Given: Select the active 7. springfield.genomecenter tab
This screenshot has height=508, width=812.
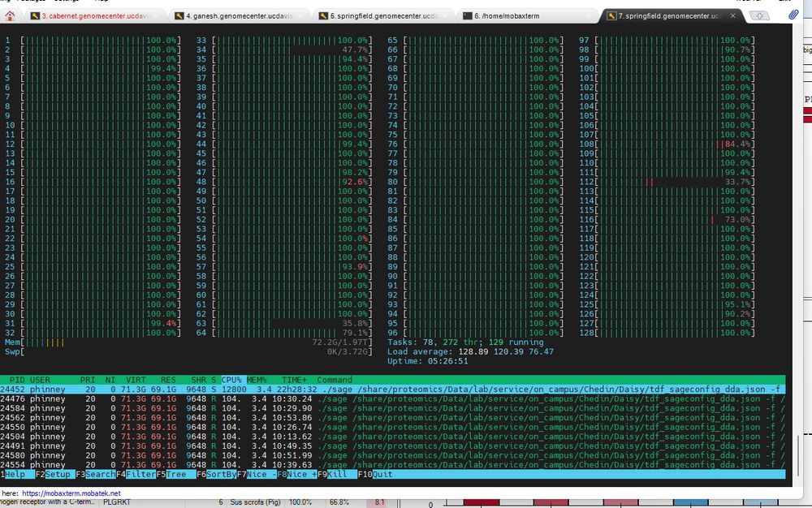Looking at the screenshot, I should tap(671, 16).
